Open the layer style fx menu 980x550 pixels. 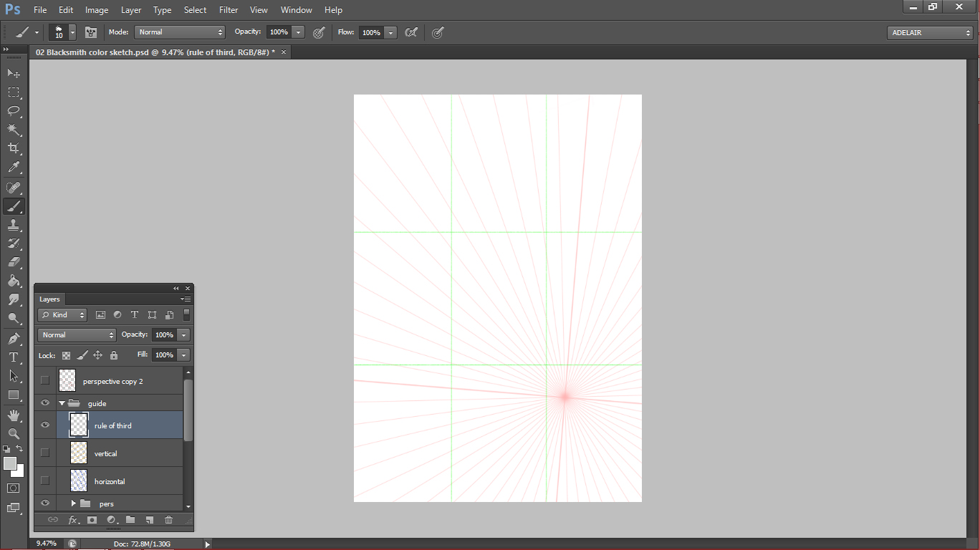pos(73,520)
